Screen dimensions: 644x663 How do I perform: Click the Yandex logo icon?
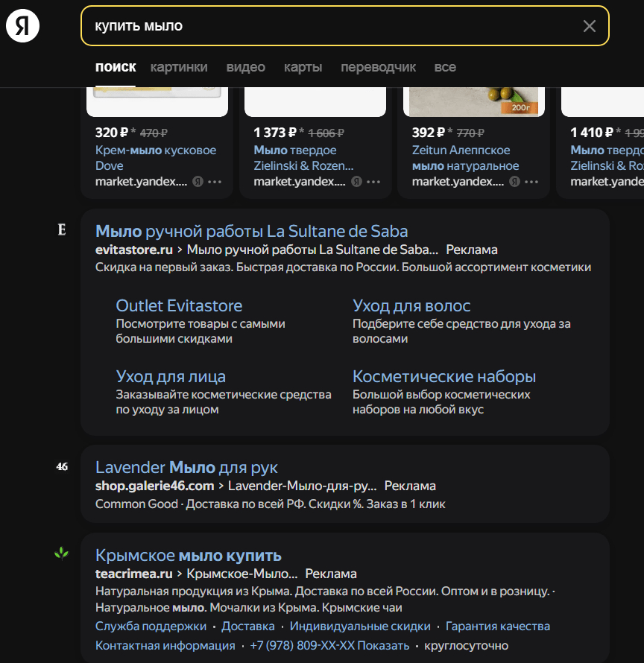(22, 27)
